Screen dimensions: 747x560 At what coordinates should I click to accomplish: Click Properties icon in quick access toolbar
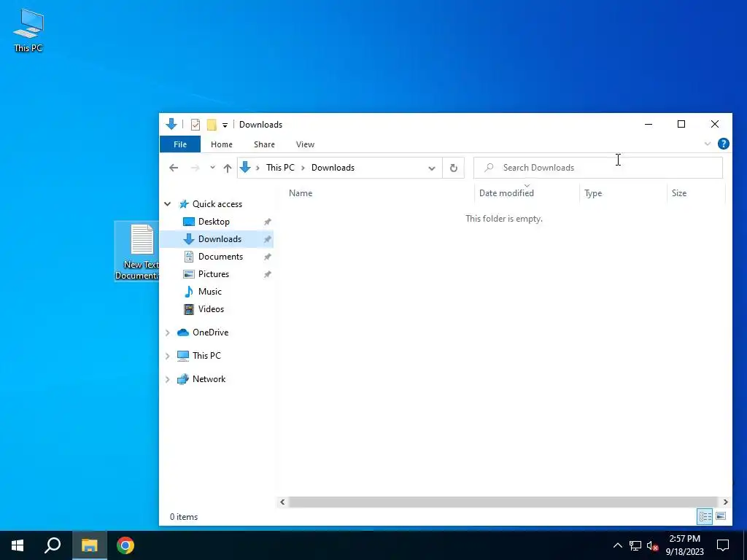coord(196,125)
